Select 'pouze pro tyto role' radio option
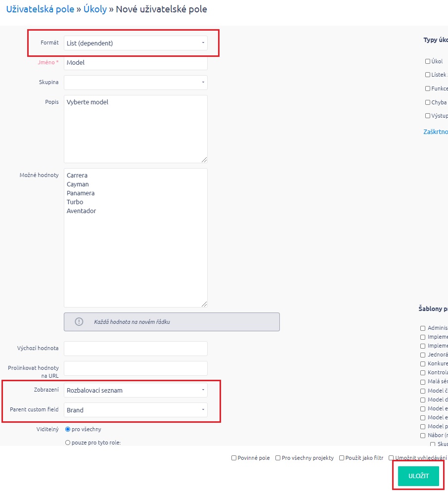The height and width of the screenshot is (491, 448). coord(68,443)
